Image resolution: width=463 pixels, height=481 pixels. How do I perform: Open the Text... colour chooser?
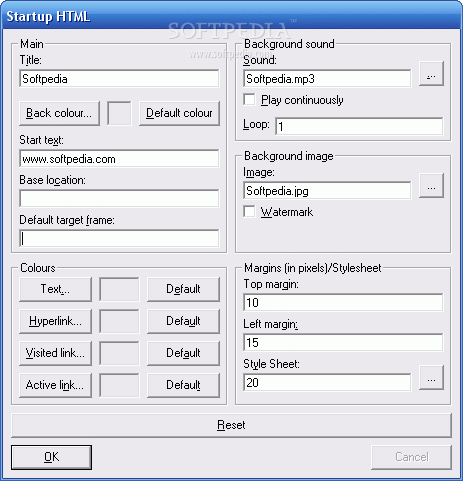pyautogui.click(x=55, y=289)
